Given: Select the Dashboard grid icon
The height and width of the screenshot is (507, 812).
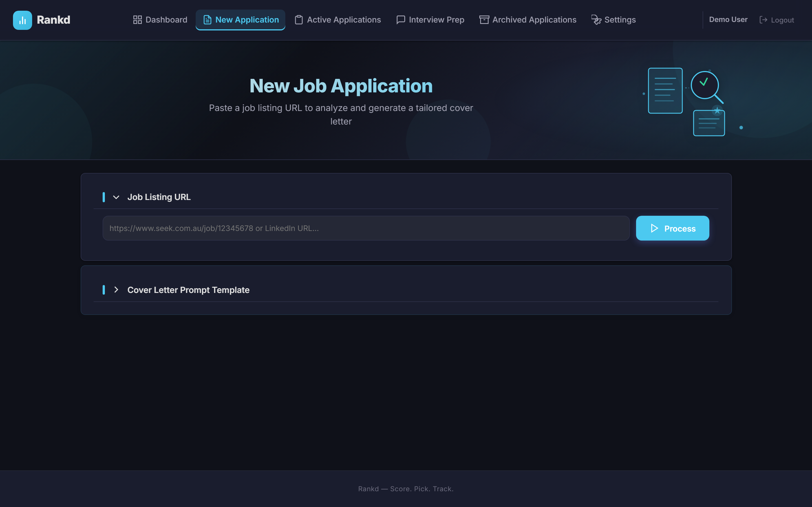Looking at the screenshot, I should point(137,20).
